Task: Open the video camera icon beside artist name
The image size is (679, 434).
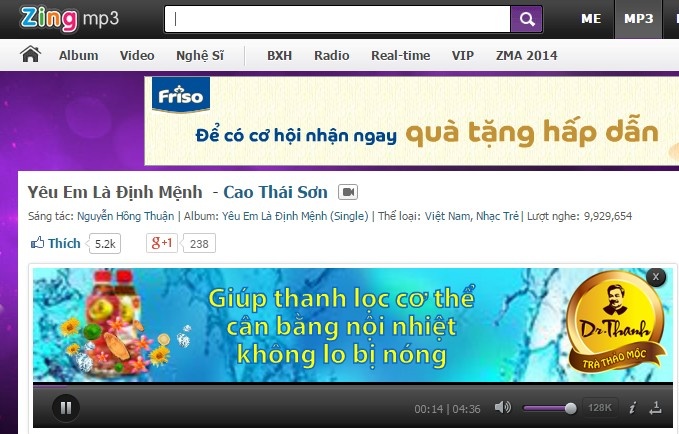Action: coord(348,191)
